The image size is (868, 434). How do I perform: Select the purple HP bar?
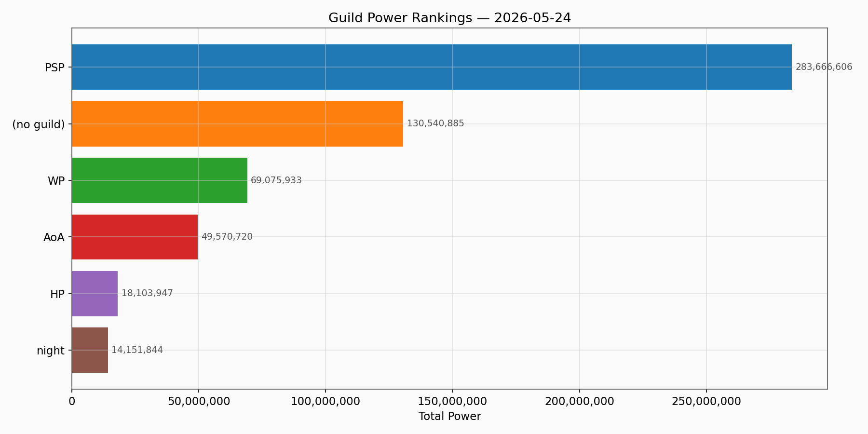(x=95, y=294)
